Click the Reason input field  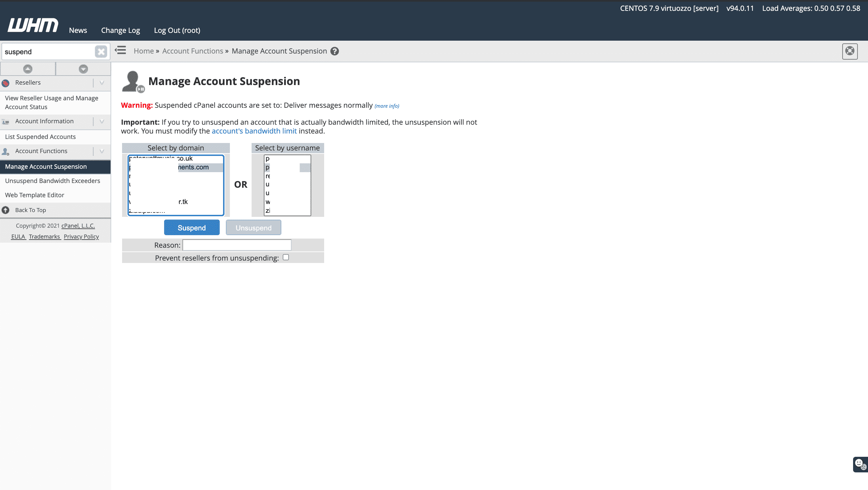point(237,245)
